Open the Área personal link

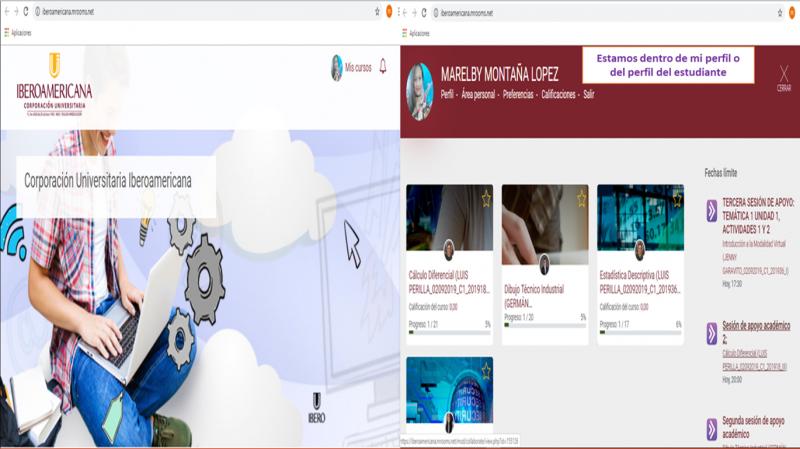[x=478, y=94]
